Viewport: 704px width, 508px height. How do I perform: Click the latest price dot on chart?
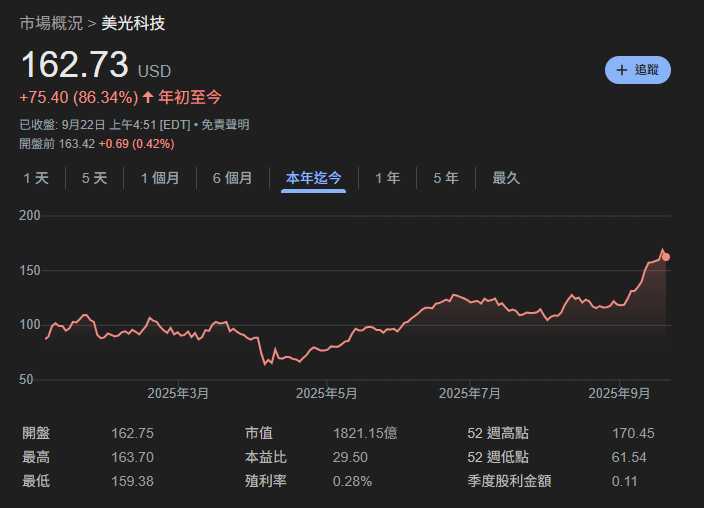pos(666,257)
